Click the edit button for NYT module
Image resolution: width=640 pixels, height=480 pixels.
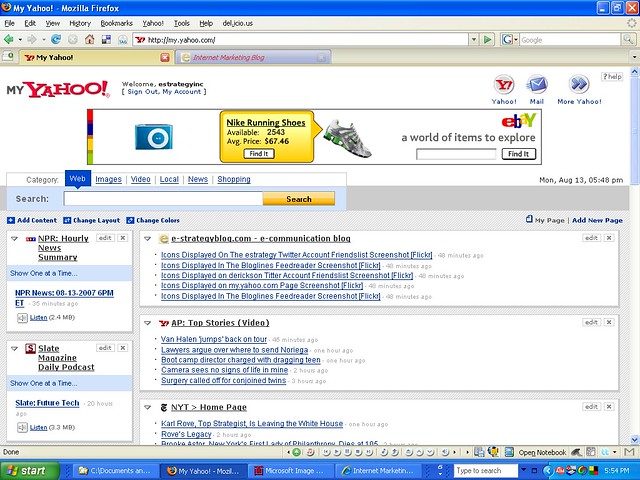[x=591, y=407]
